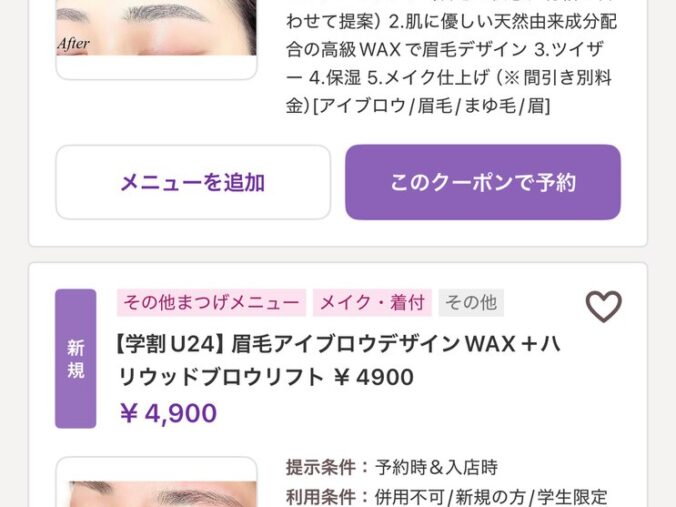Click このクーポンで予約 button
The image size is (676, 507).
tap(483, 182)
